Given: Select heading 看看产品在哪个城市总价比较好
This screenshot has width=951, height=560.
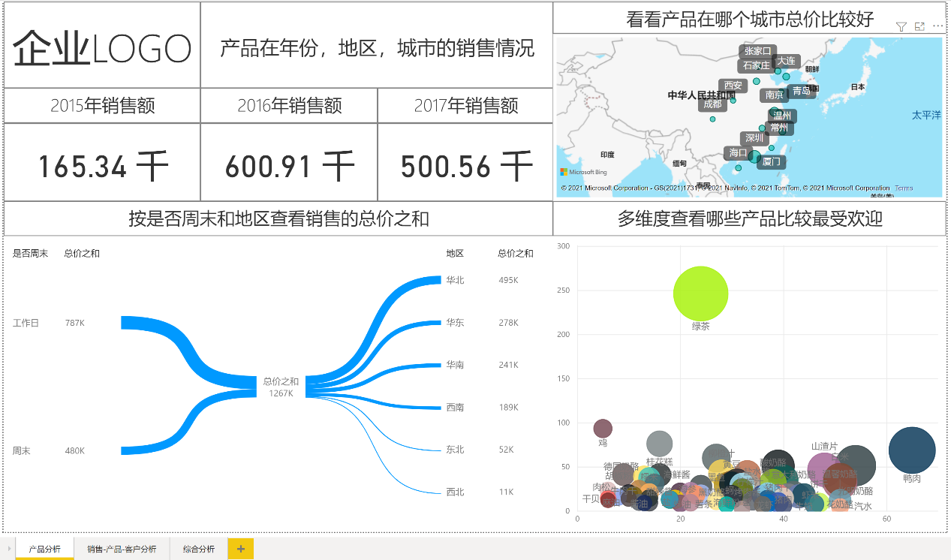Looking at the screenshot, I should coord(750,19).
